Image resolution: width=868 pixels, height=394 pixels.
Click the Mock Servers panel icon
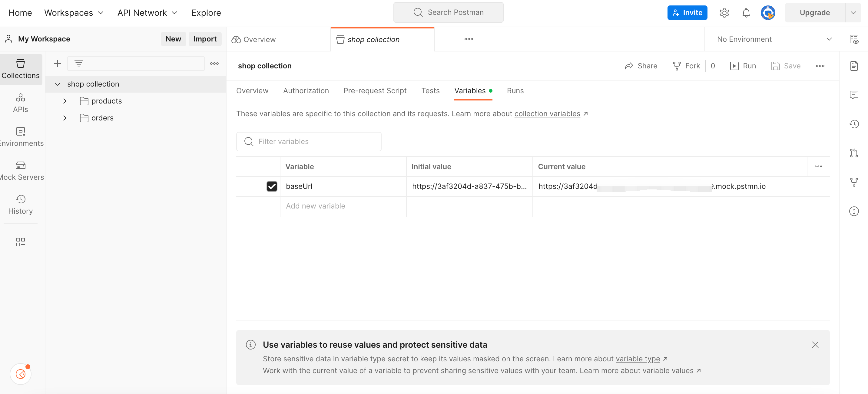coord(21,164)
